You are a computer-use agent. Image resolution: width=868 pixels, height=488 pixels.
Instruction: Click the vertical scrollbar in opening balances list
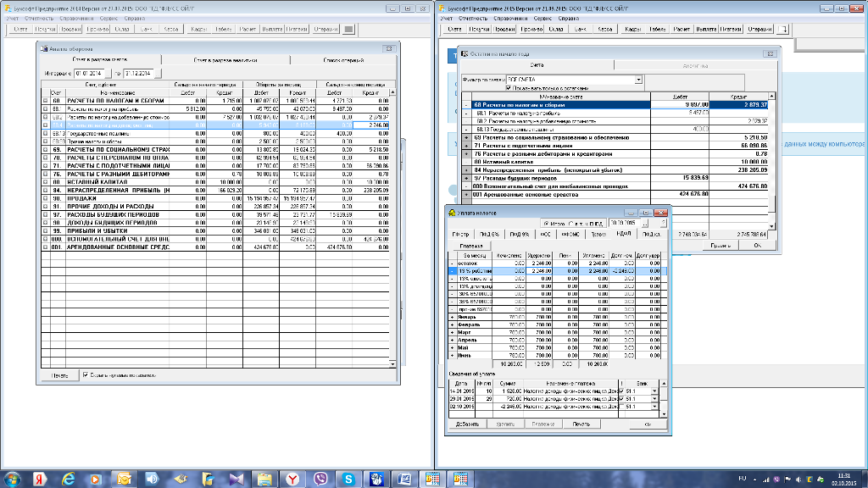pos(771,152)
